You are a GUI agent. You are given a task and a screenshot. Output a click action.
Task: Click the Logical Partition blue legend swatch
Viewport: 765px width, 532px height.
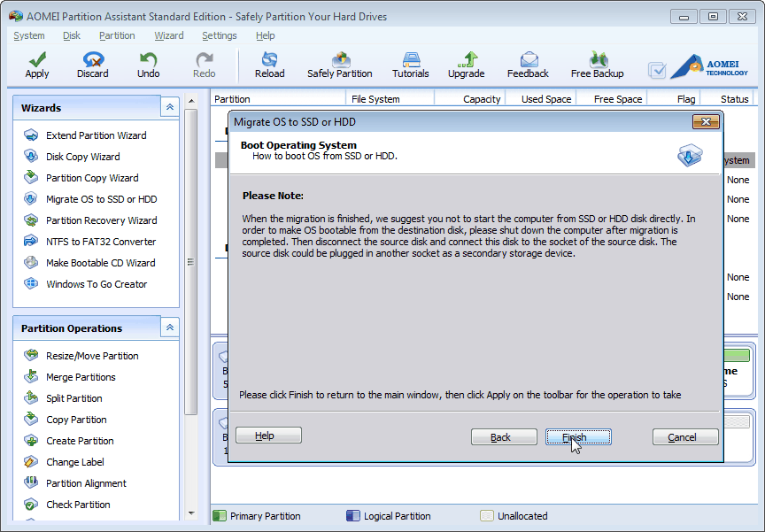[352, 516]
